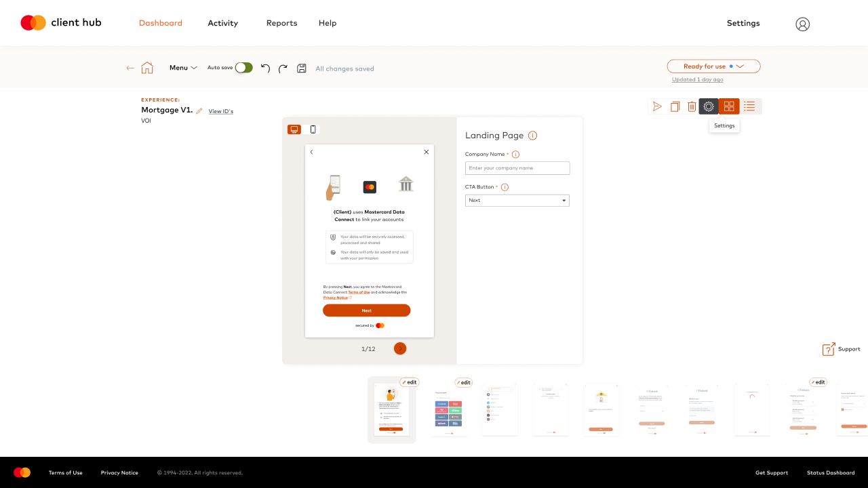Select the bank selection grid thumbnail
This screenshot has height=488, width=868.
pos(449,410)
